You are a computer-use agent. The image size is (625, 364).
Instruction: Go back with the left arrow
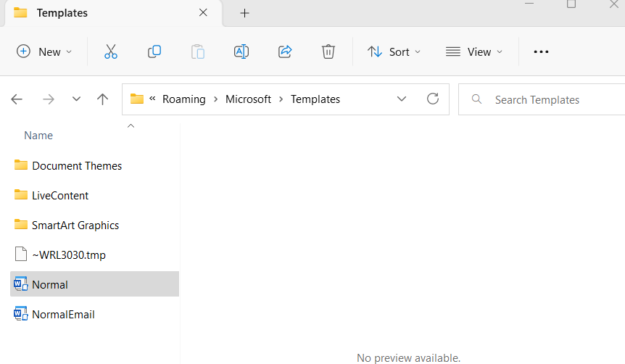17,99
